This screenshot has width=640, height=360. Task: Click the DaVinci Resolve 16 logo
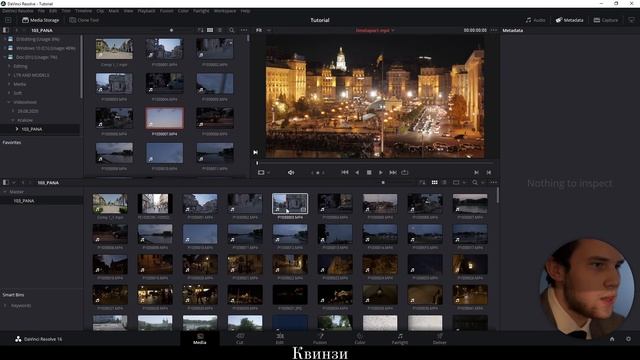click(39, 339)
